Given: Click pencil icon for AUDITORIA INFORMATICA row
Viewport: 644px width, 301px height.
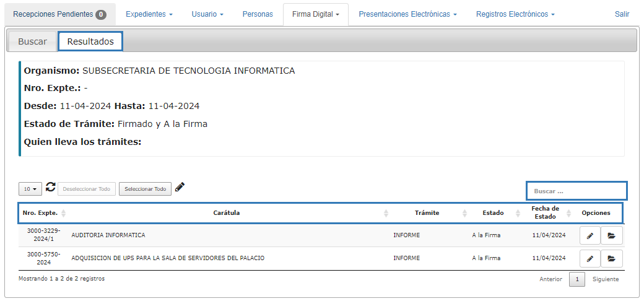Looking at the screenshot, I should pyautogui.click(x=590, y=235).
